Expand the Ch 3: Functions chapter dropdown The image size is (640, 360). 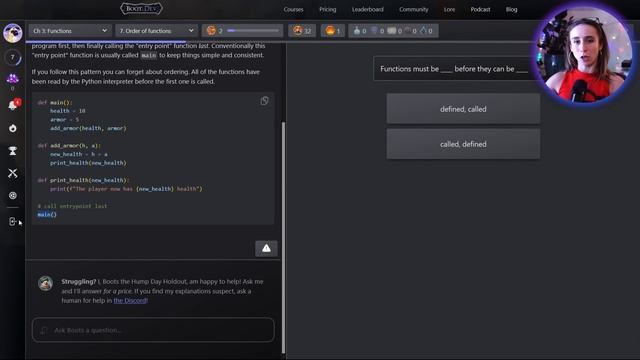70,31
